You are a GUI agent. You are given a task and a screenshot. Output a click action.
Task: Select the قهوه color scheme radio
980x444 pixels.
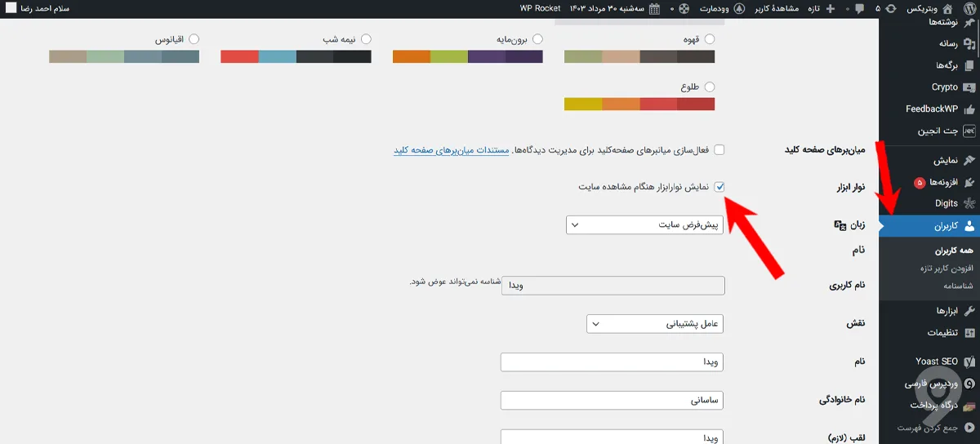(x=709, y=39)
